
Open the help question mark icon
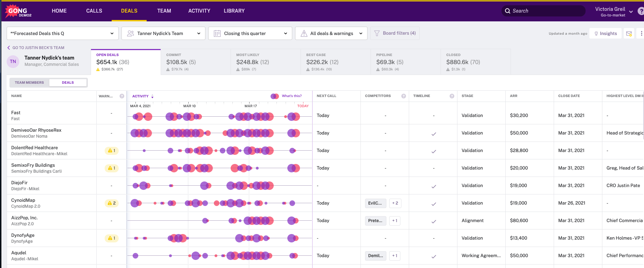(x=640, y=11)
